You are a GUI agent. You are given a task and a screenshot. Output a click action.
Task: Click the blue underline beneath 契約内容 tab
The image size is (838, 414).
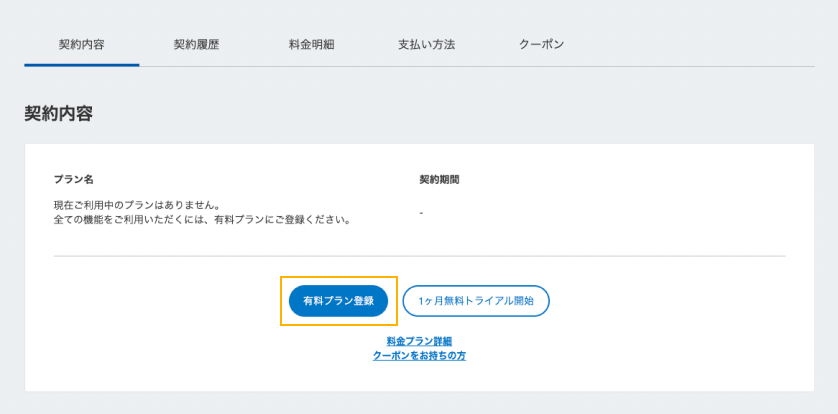81,65
